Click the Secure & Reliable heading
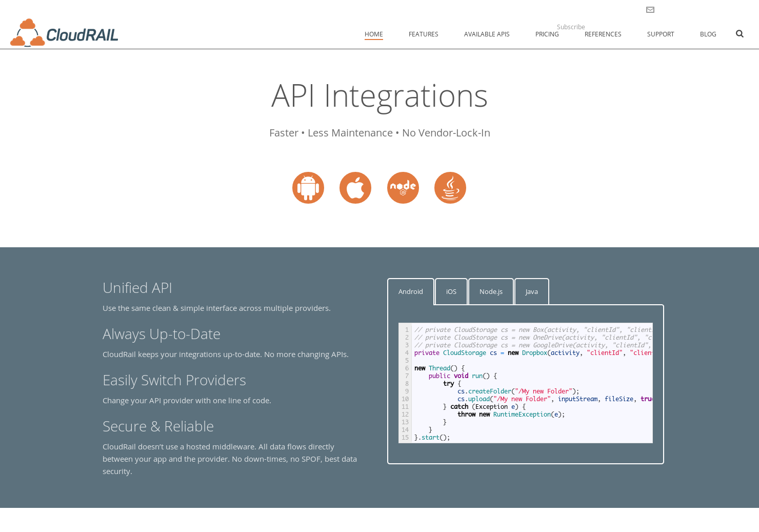 (x=158, y=426)
